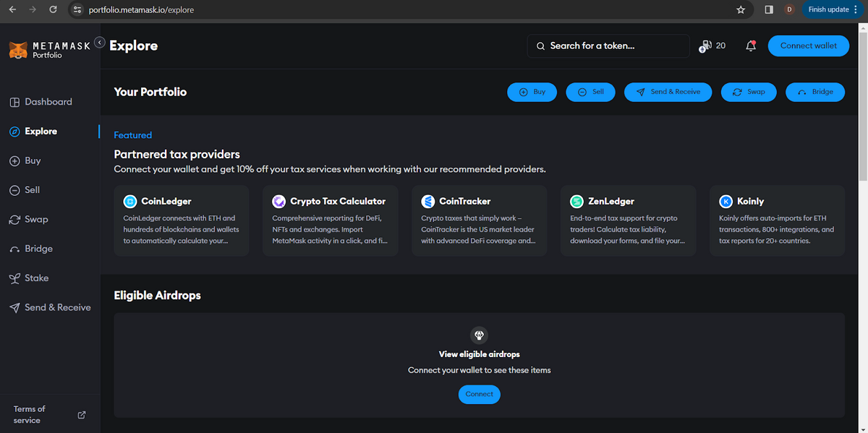This screenshot has width=868, height=433.
Task: Open Send & Receive in sidebar
Action: tap(50, 307)
